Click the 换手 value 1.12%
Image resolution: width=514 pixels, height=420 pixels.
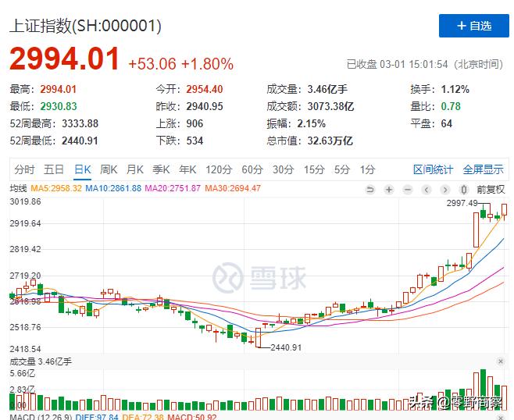coord(455,89)
